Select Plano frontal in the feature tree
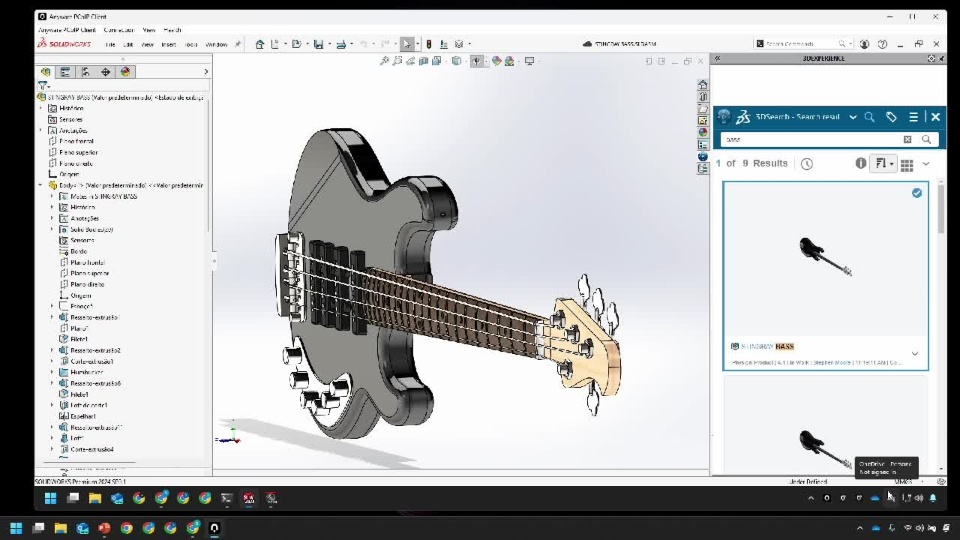Screen dimensions: 960x540 coord(76,141)
